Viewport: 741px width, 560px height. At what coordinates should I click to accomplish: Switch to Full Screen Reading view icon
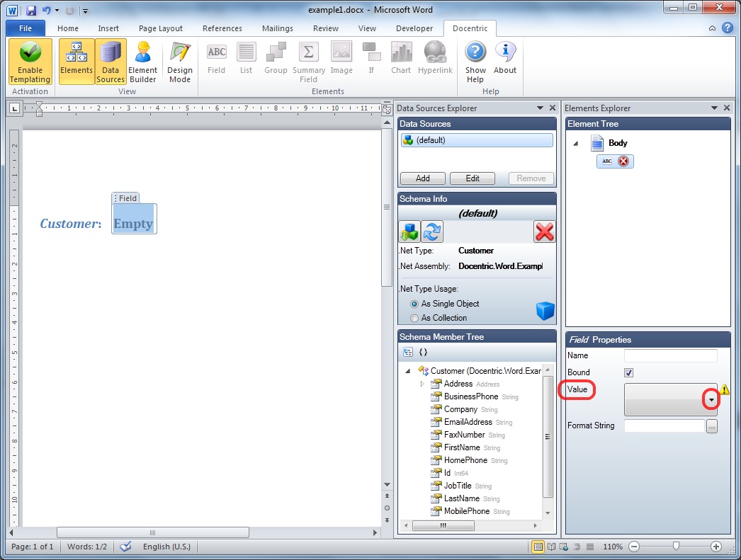551,547
